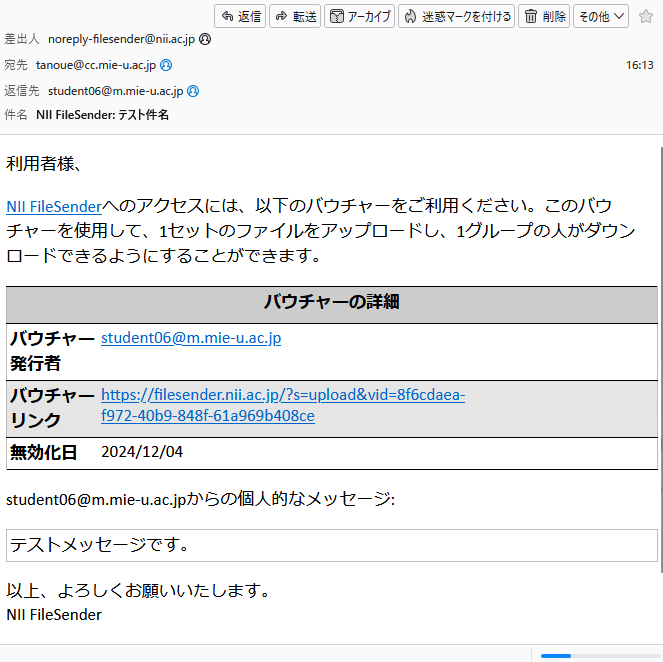Click the テストメッセージです。 message box
Image resolution: width=663 pixels, height=662 pixels.
tap(332, 545)
